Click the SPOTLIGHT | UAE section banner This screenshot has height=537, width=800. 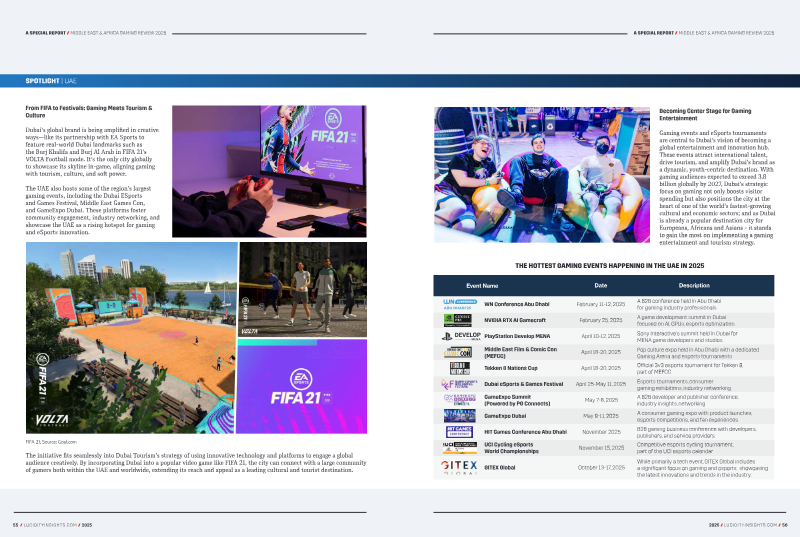click(x=400, y=81)
